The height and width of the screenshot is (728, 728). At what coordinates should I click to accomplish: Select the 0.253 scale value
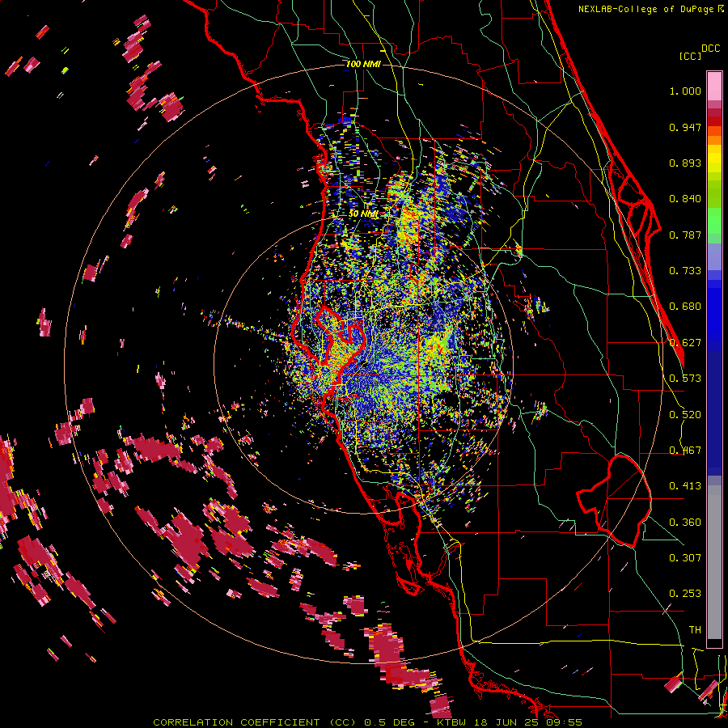(685, 594)
